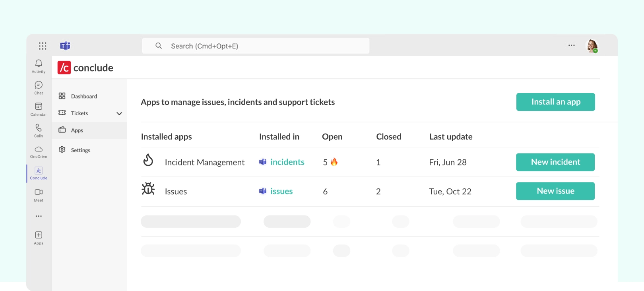644x291 pixels.
Task: Click the Issues bug icon
Action: click(148, 189)
